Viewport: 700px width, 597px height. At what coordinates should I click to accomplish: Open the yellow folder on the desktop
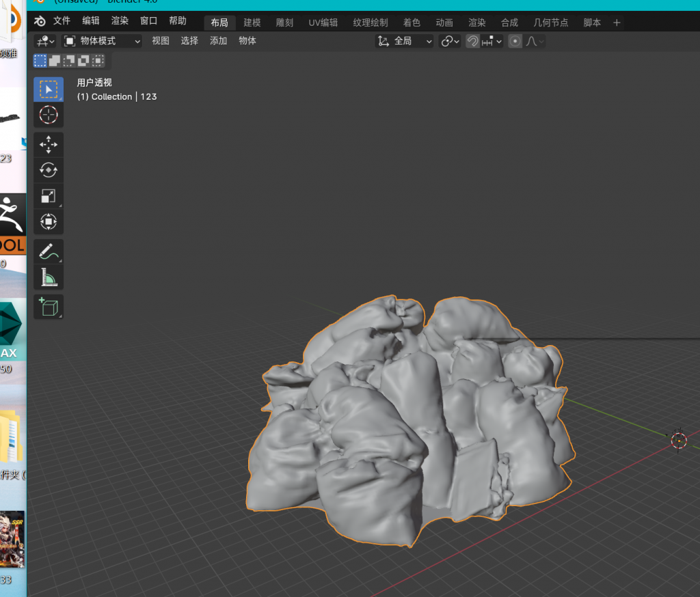click(x=11, y=438)
